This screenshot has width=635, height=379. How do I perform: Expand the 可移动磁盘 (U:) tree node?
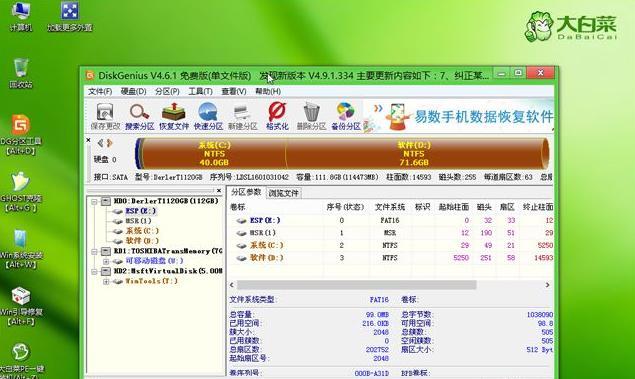(106, 261)
